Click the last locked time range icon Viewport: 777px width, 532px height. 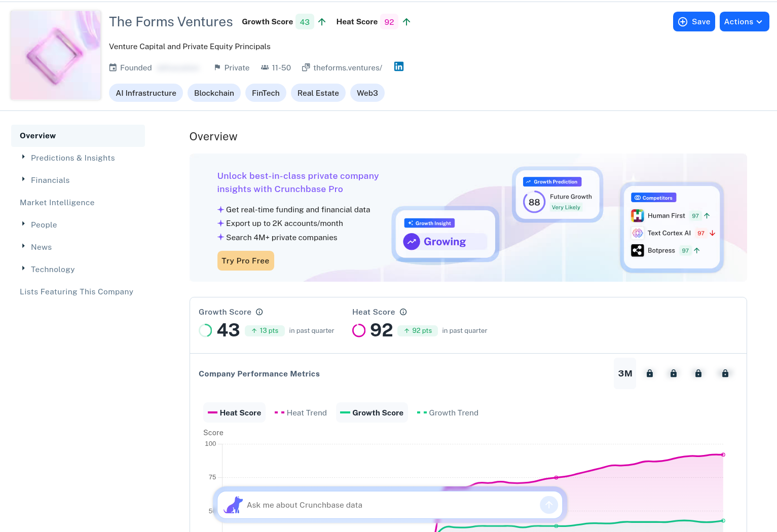pos(725,373)
